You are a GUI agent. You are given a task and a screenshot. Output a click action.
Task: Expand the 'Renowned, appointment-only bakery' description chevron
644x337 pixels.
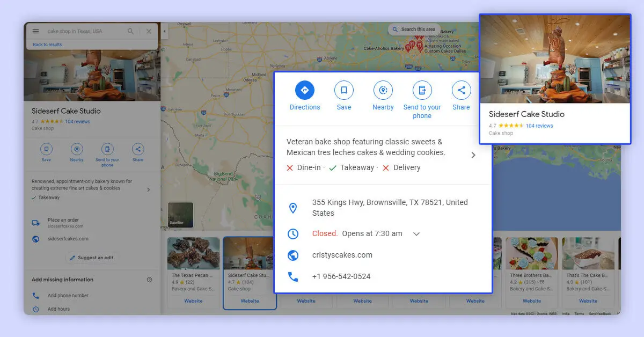coord(149,189)
